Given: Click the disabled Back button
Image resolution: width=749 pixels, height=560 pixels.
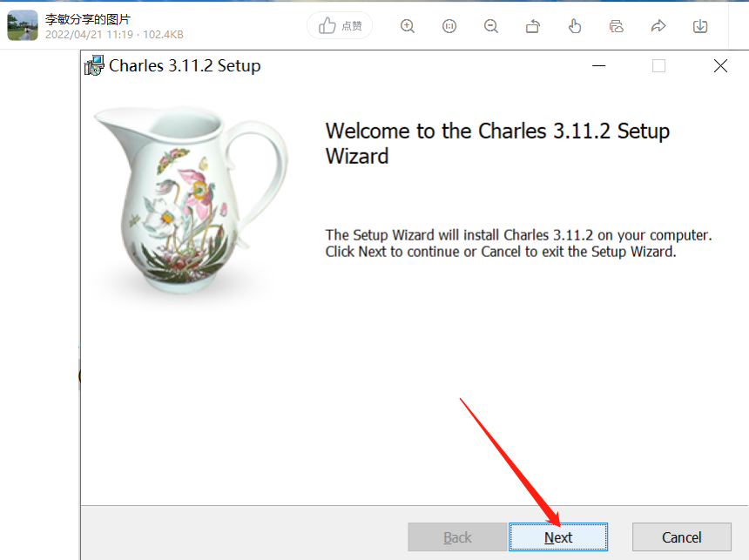Looking at the screenshot, I should coord(457,537).
